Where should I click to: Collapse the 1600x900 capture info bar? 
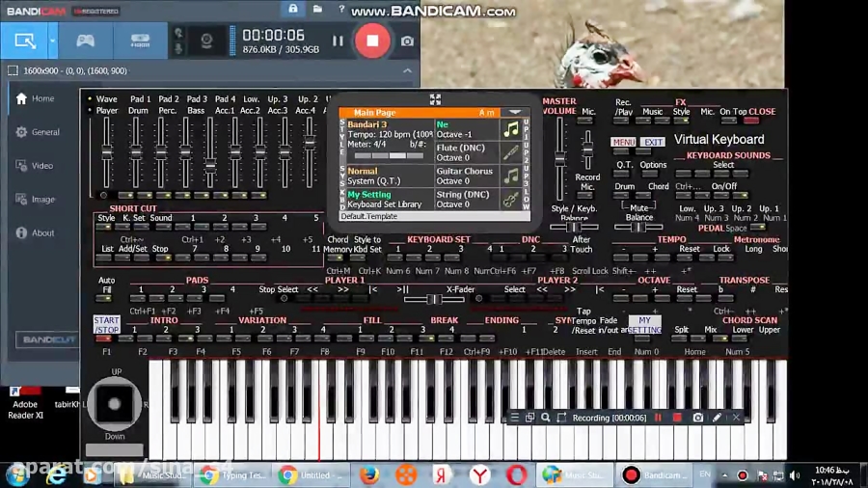pos(407,70)
